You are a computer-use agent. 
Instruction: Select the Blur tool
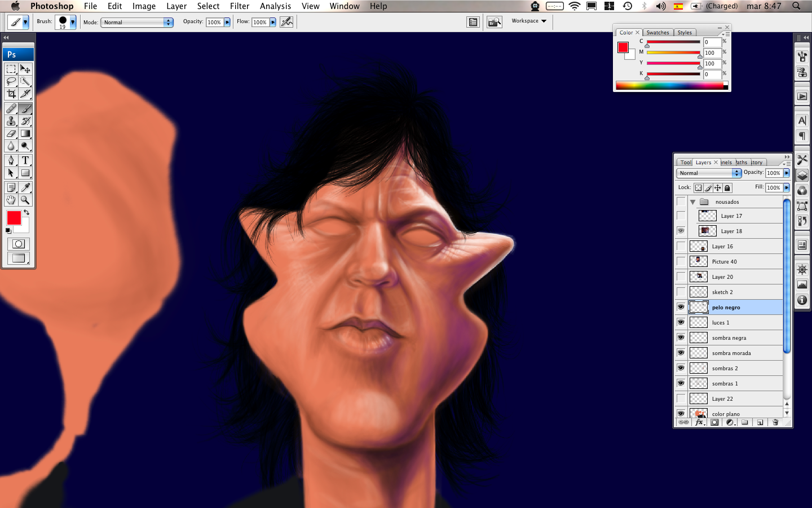pyautogui.click(x=11, y=146)
